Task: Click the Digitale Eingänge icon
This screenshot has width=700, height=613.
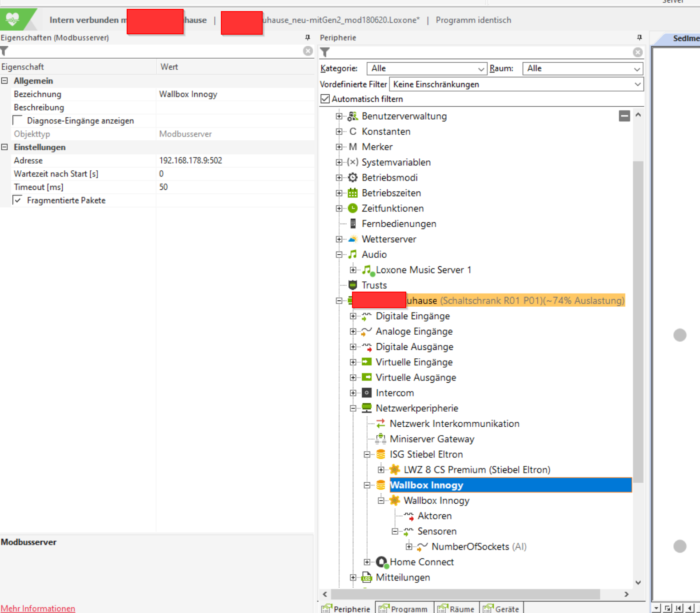Action: (367, 316)
